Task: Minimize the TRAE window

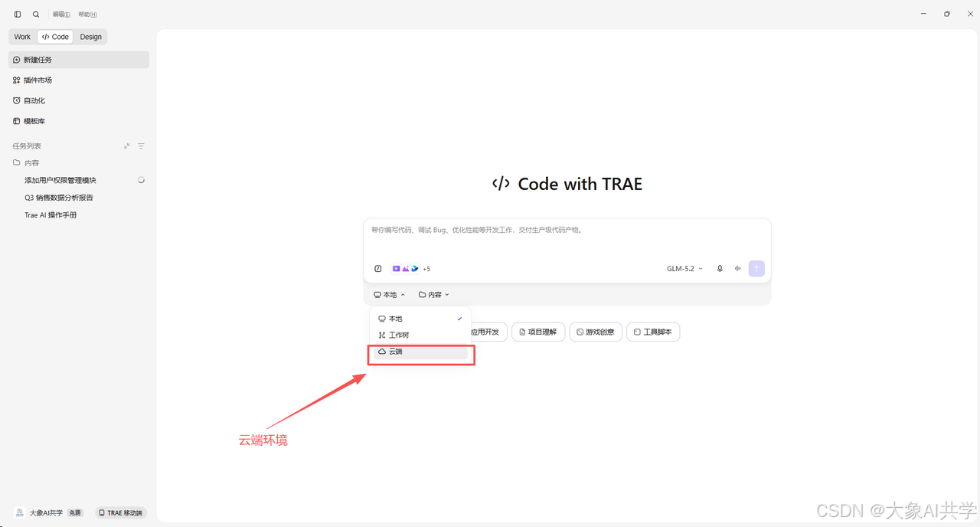Action: 925,14
